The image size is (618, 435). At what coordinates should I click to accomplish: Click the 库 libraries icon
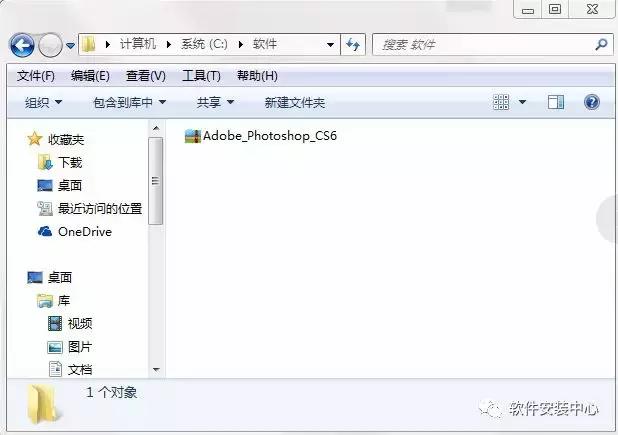[45, 301]
